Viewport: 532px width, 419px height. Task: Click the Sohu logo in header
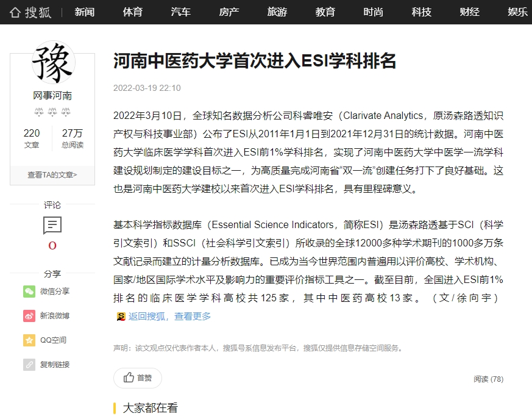pyautogui.click(x=30, y=12)
